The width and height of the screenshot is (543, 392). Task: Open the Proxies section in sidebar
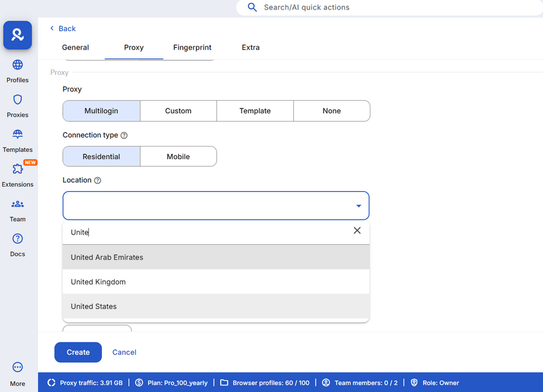[x=17, y=106]
